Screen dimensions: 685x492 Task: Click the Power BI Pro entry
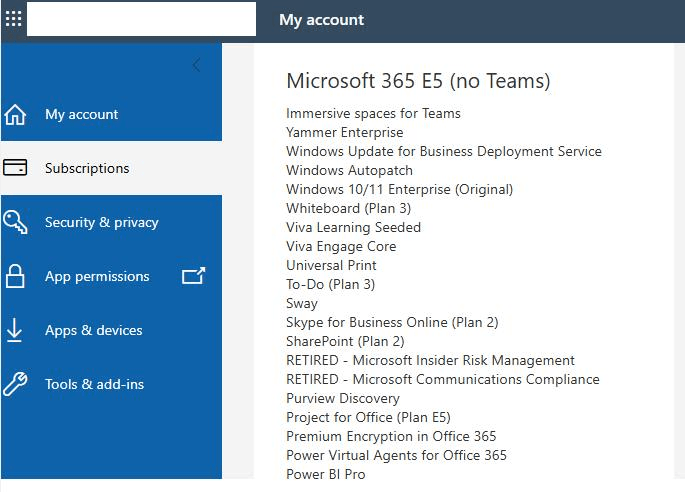click(x=325, y=474)
